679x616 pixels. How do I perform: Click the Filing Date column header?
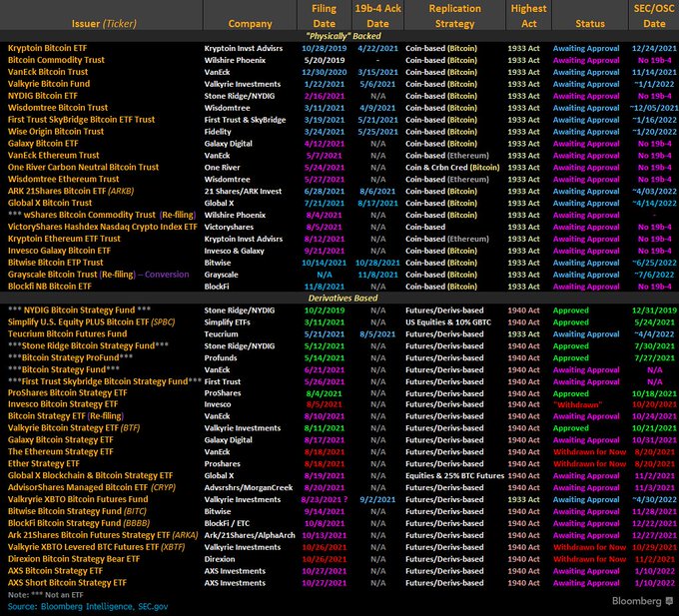click(x=324, y=16)
